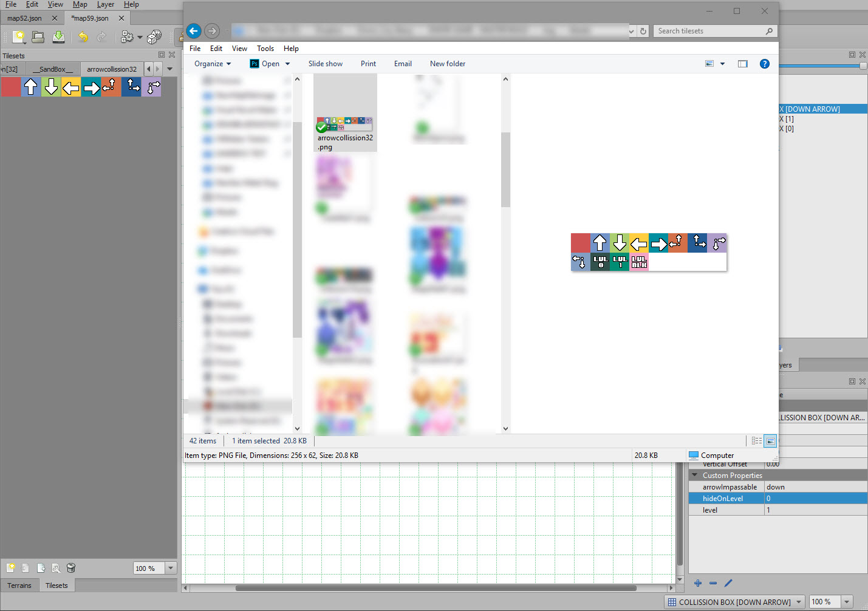Open the tileset tabs list dropdown arrow
Screen dimensions: 868x611
point(170,69)
